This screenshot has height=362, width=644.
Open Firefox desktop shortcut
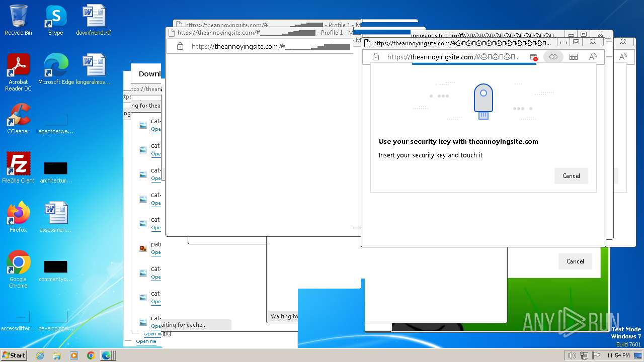[18, 217]
